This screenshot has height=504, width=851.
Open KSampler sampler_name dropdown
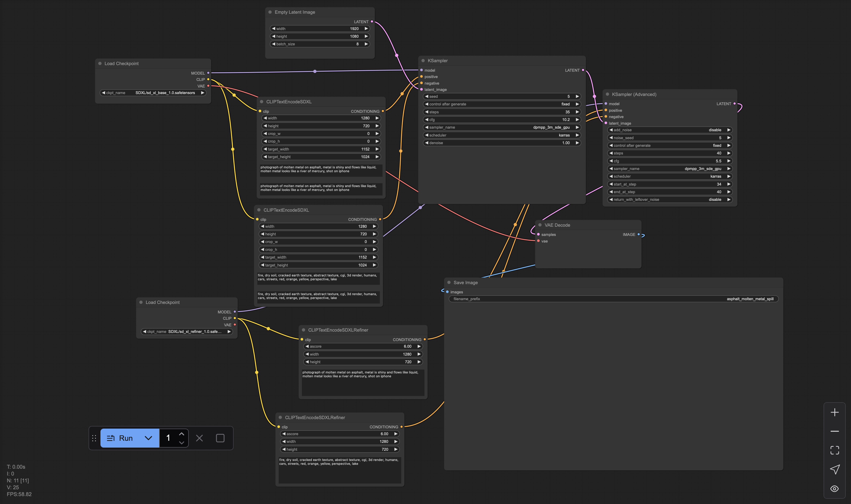click(502, 127)
